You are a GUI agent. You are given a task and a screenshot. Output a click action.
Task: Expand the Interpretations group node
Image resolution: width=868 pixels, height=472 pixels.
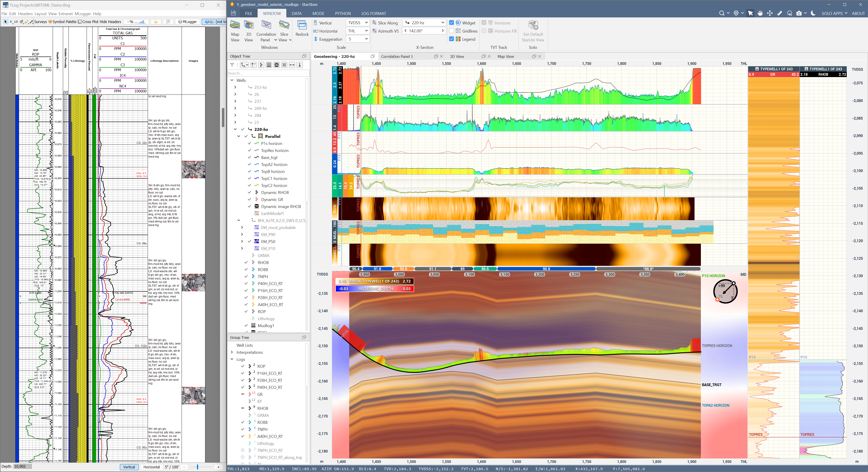click(232, 352)
